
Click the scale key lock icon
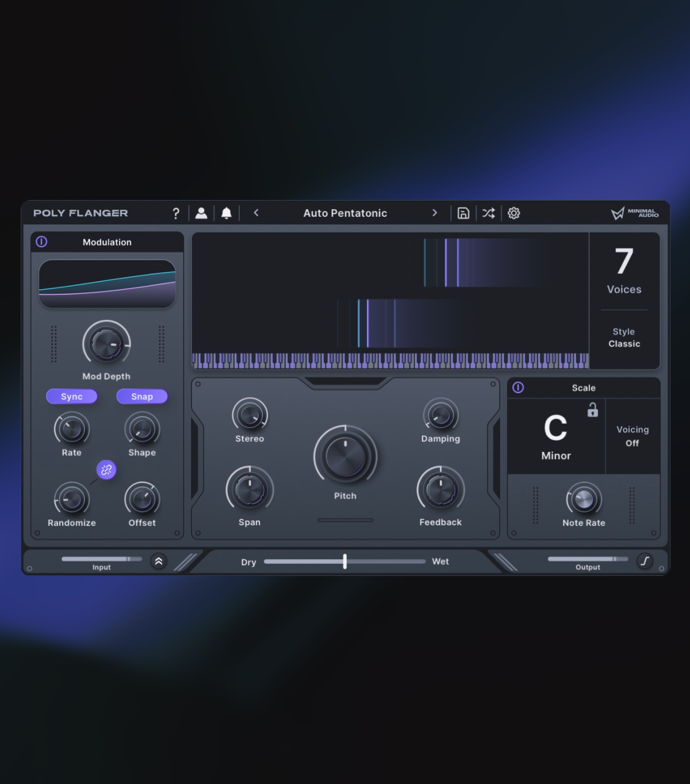click(x=592, y=410)
